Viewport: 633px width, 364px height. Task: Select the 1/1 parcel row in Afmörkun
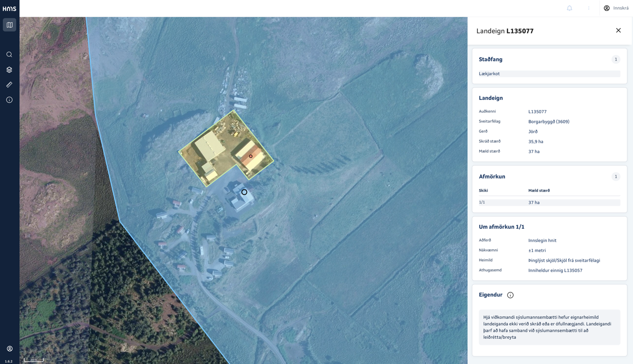pos(549,202)
